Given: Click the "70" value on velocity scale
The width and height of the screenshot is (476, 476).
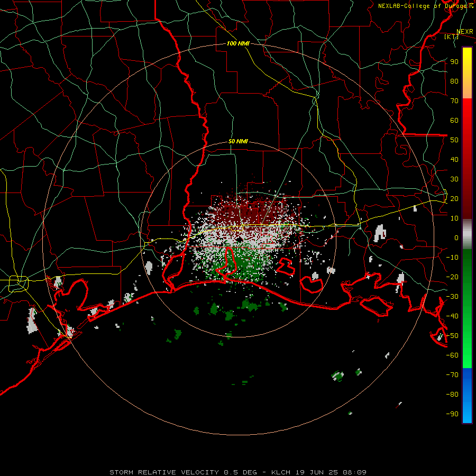Looking at the screenshot, I should click(454, 101).
